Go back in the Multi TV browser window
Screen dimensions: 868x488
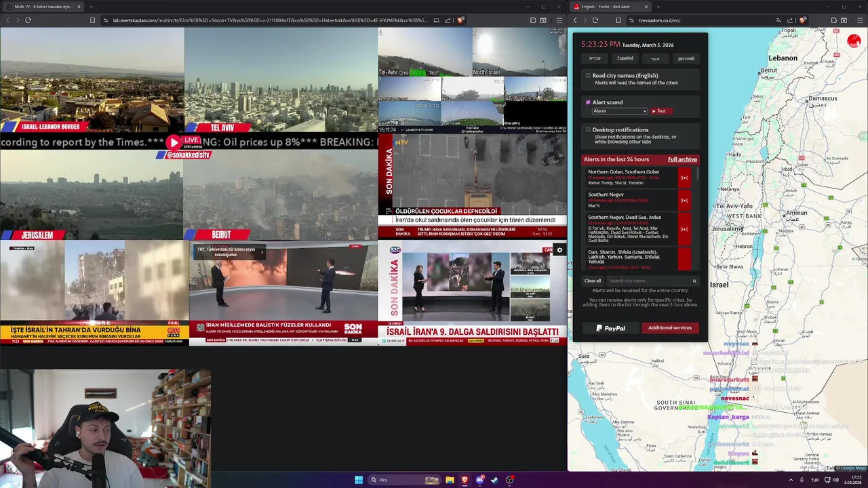[x=7, y=20]
